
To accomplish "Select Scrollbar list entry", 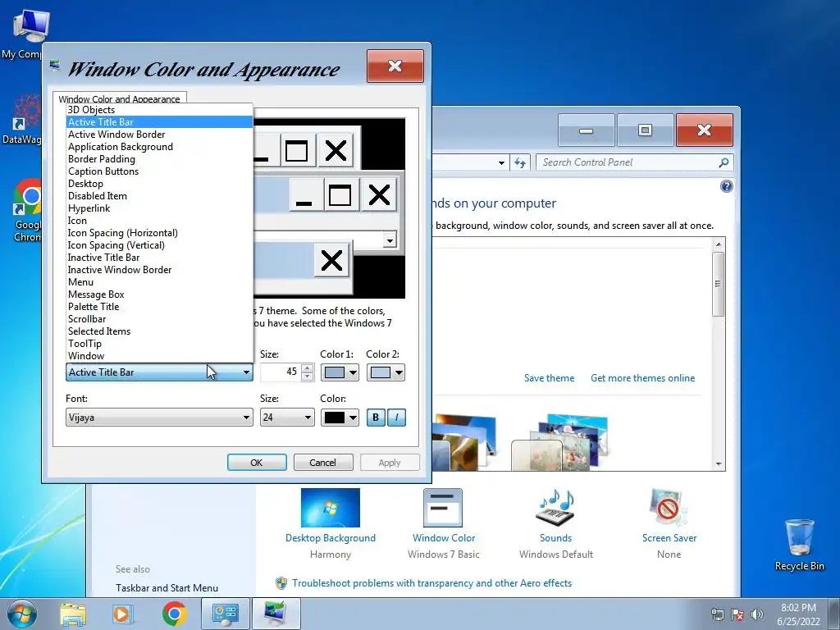I will [x=159, y=319].
